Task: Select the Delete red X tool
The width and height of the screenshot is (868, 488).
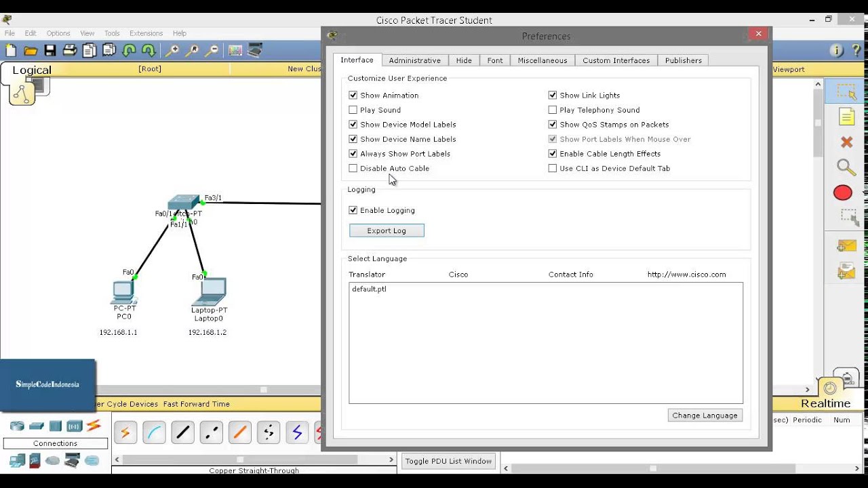Action: point(846,142)
